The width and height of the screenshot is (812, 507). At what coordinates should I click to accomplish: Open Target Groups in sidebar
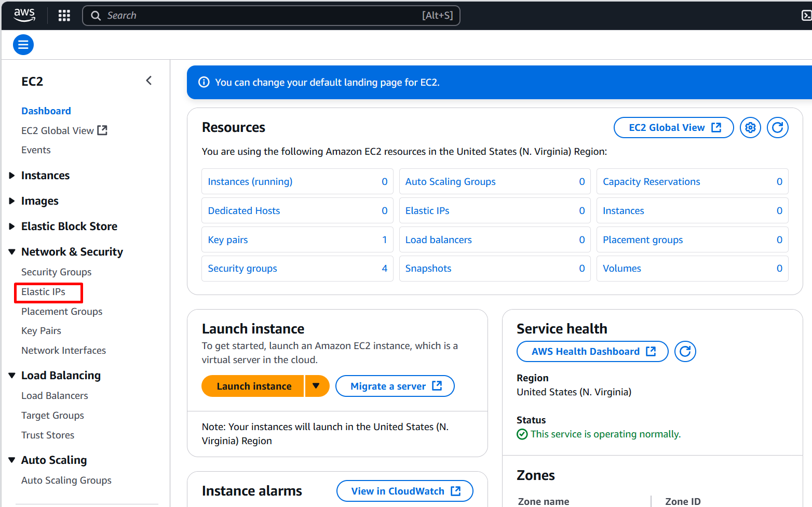point(52,416)
